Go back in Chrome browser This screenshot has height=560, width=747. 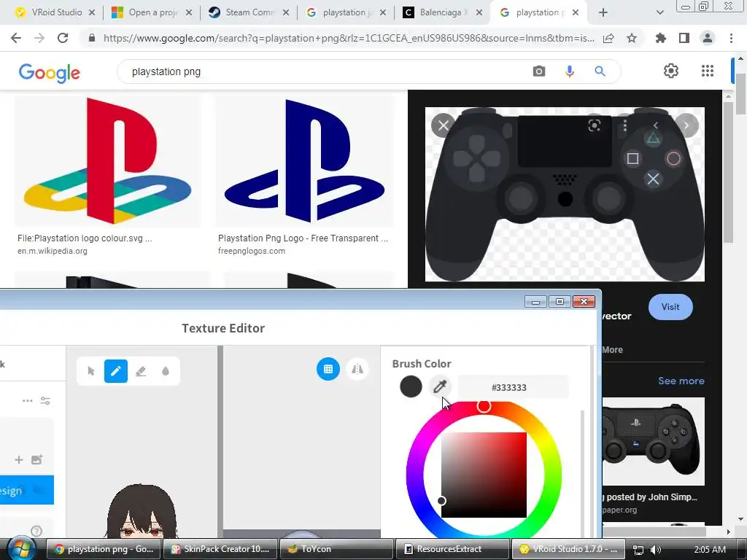click(16, 38)
